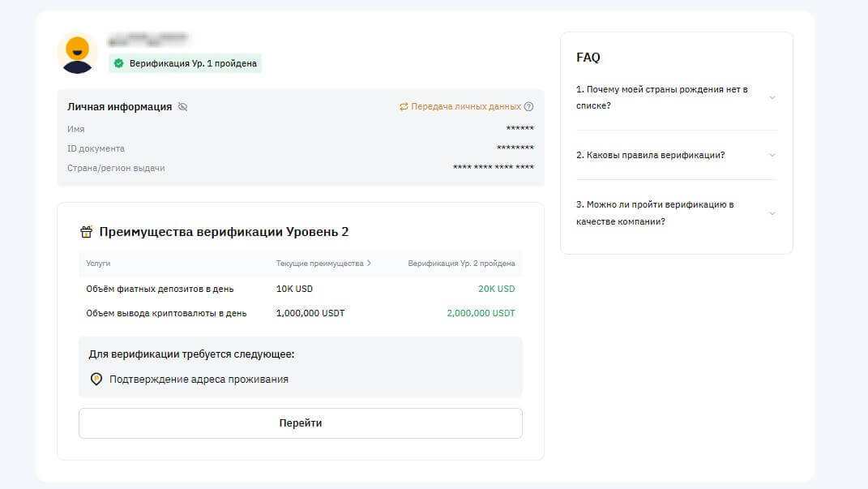Toggle personal information visibility eye icon
The height and width of the screenshot is (489, 868).
182,107
